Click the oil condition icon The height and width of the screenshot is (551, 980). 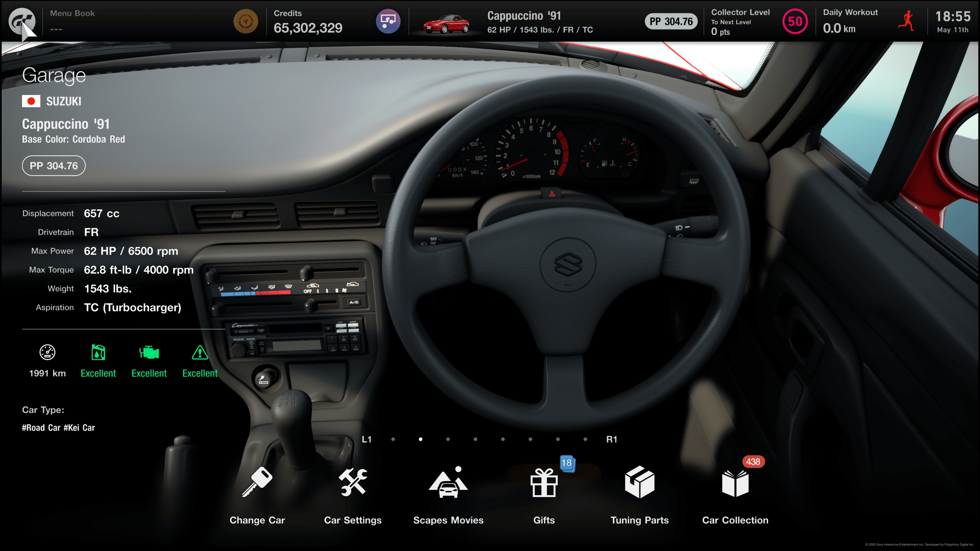[x=98, y=352]
